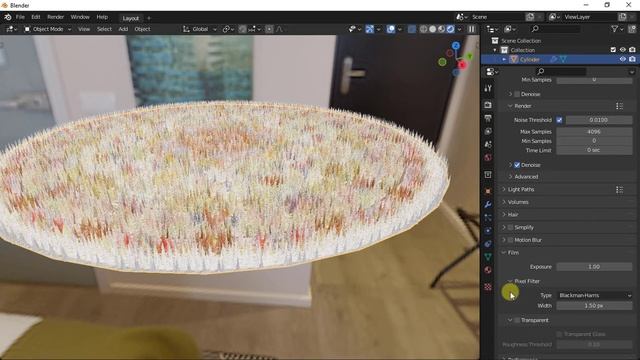Open the Object Data green triangle tab
640x360 pixels.
(488, 257)
